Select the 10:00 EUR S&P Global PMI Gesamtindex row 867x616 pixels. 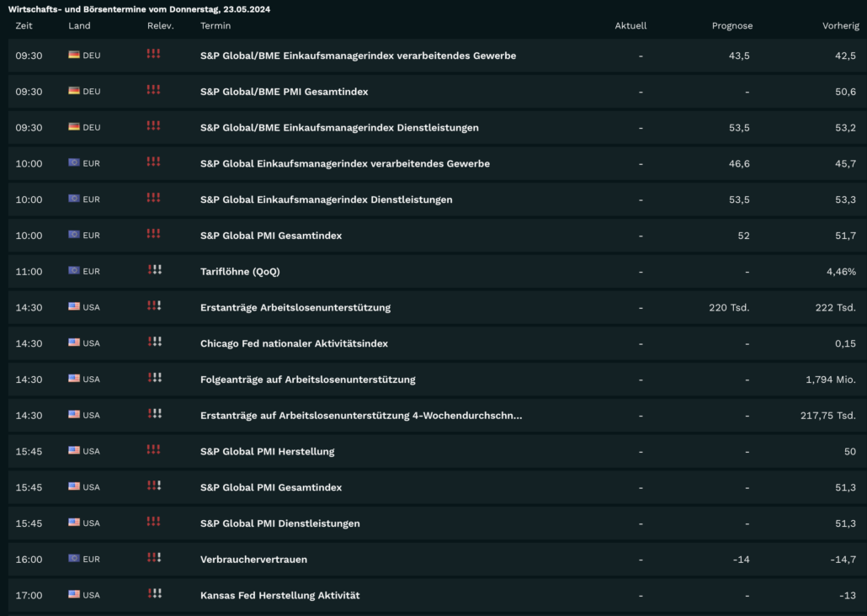pyautogui.click(x=438, y=236)
